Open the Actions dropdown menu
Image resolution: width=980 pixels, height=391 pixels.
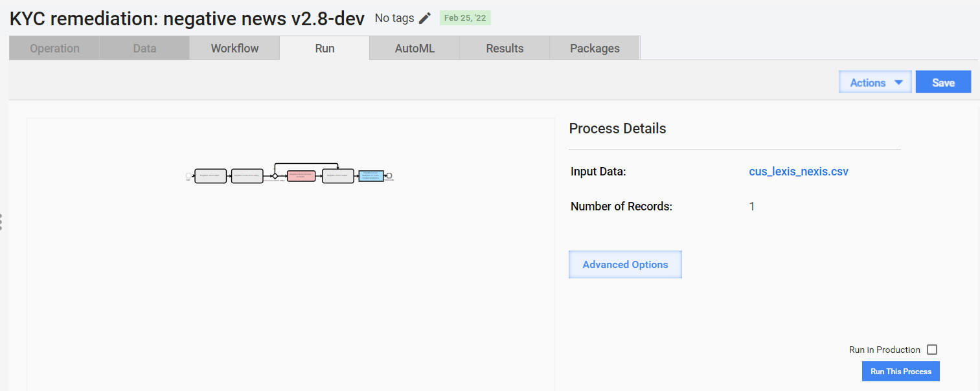pos(875,82)
